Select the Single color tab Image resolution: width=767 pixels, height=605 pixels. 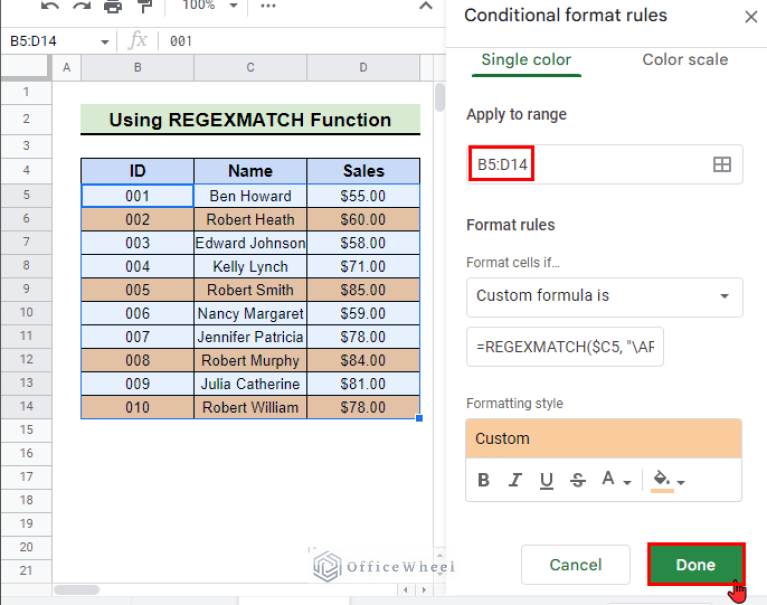(526, 60)
